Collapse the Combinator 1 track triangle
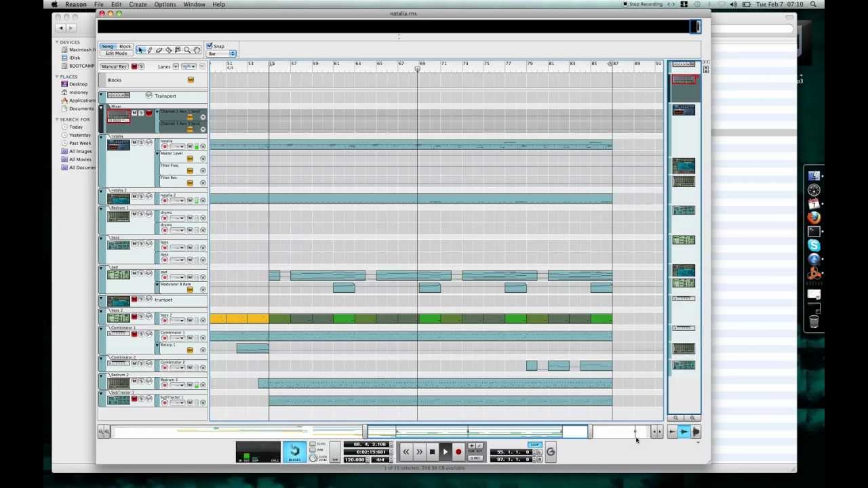Image resolution: width=868 pixels, height=488 pixels. click(x=102, y=329)
